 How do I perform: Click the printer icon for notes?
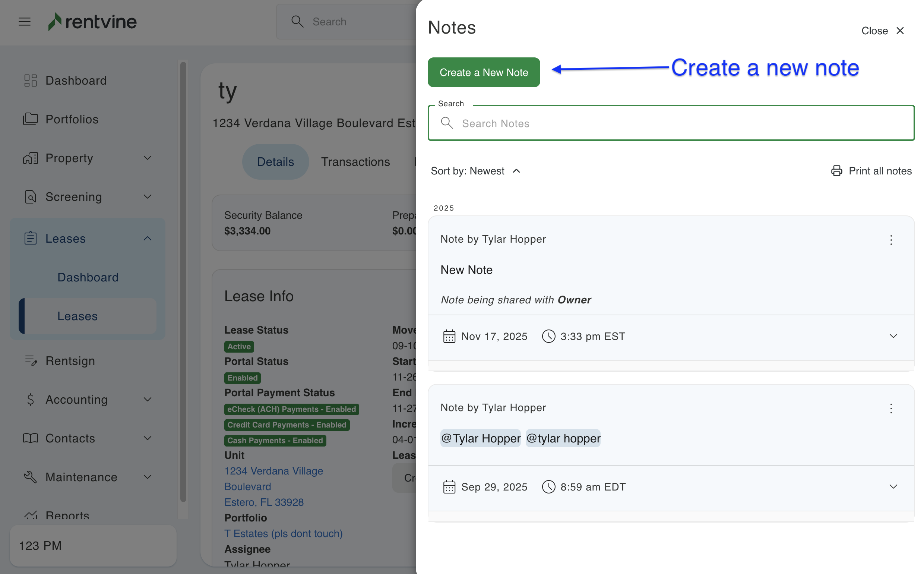[836, 171]
